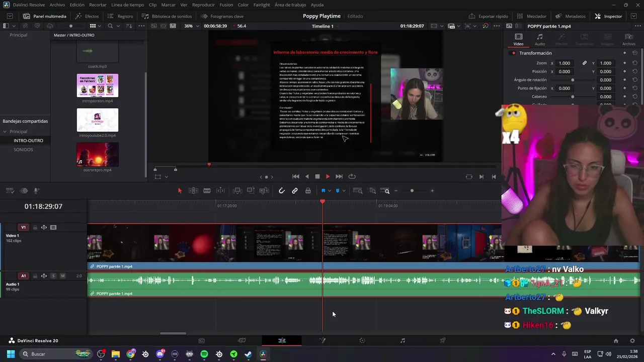This screenshot has width=644, height=362.
Task: Open the introyoutube2.0.mp4 thumbnail
Action: point(98,120)
